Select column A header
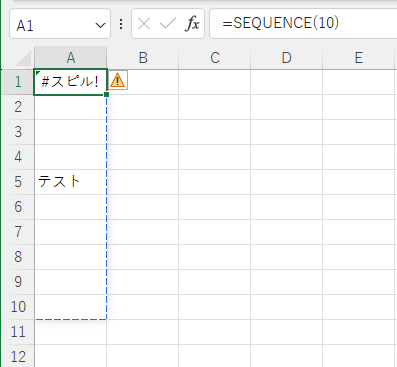 coord(71,58)
